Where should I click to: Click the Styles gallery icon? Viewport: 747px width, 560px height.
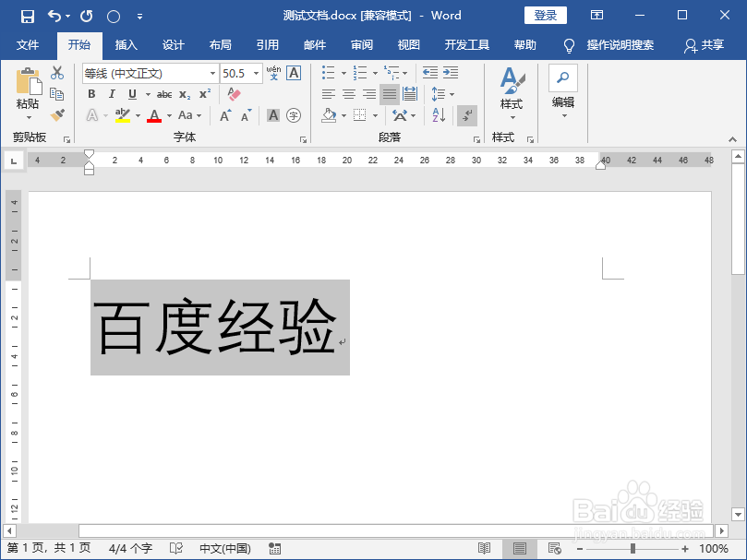[x=512, y=80]
